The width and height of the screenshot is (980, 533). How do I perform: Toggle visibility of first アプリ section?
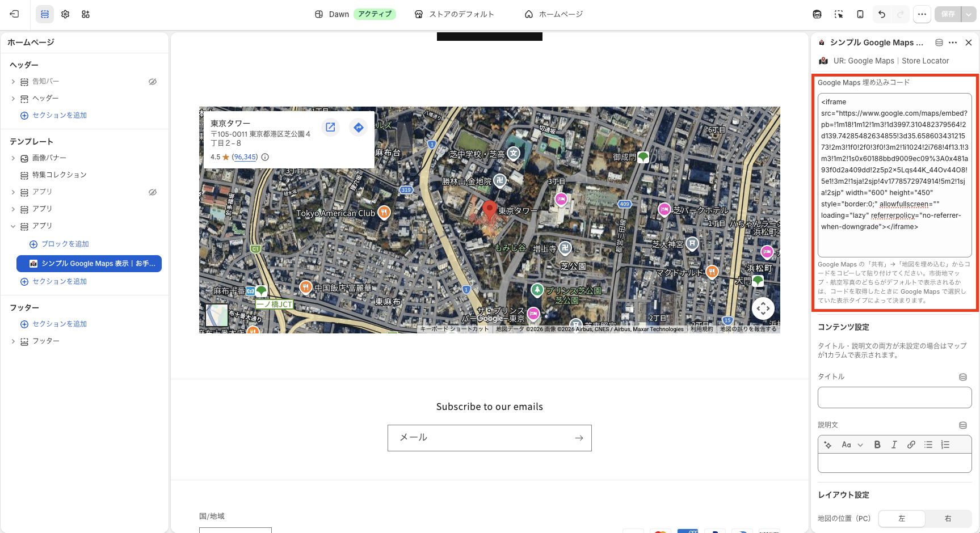(x=153, y=192)
